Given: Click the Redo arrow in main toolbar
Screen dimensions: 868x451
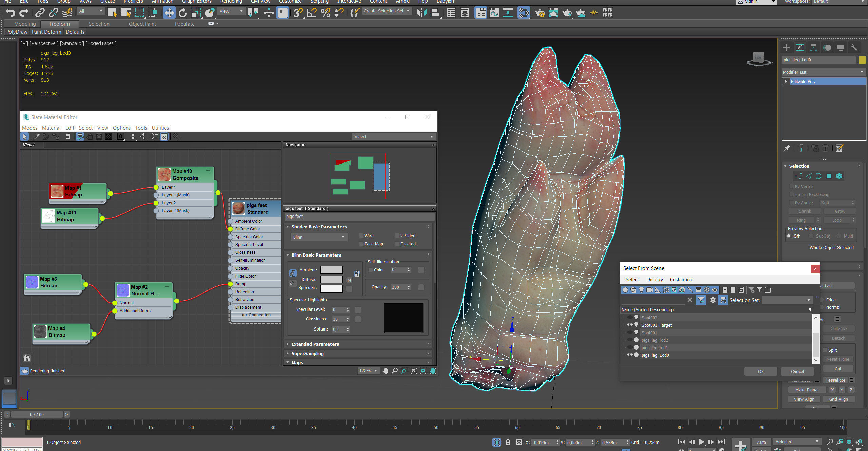Looking at the screenshot, I should point(24,13).
